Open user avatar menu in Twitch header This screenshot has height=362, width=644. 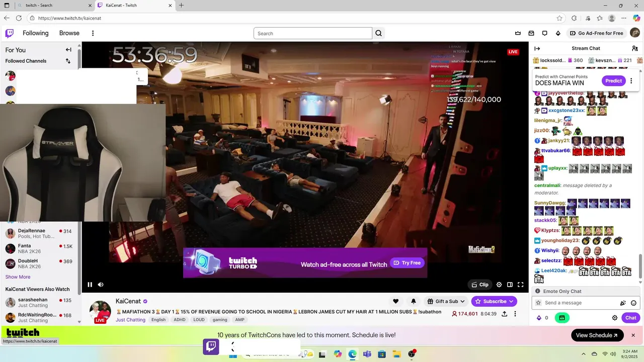[634, 33]
